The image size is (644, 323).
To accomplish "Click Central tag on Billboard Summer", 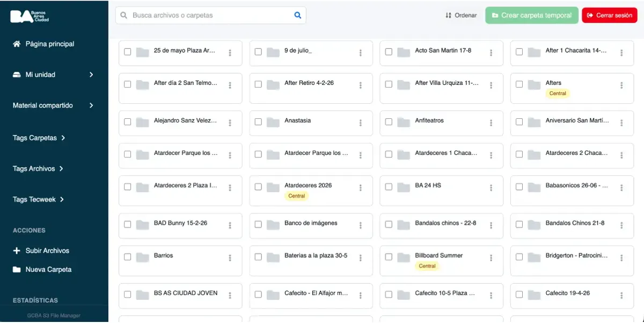I will coord(427,266).
